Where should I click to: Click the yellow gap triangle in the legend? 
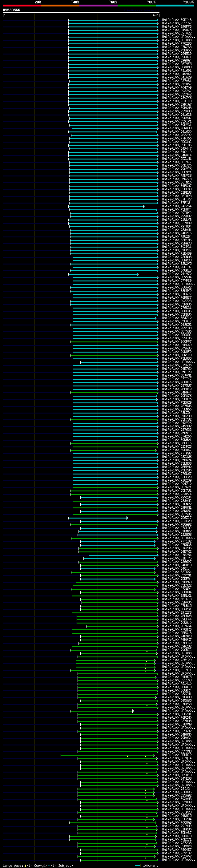[25, 866]
